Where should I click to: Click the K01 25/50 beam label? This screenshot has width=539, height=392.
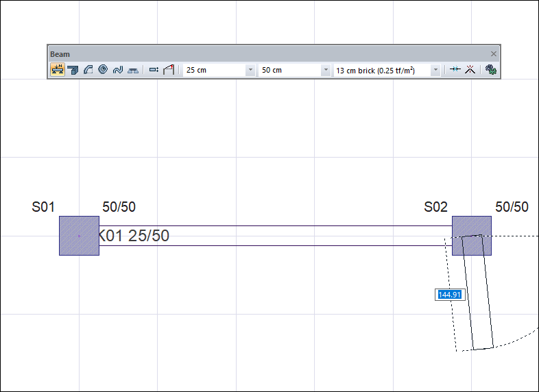pyautogui.click(x=134, y=236)
